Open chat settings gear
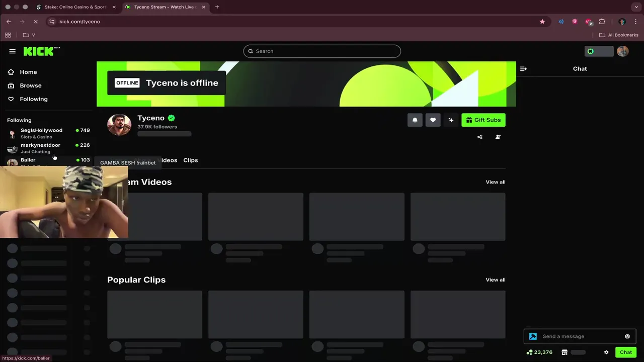The height and width of the screenshot is (362, 644). pos(606,352)
